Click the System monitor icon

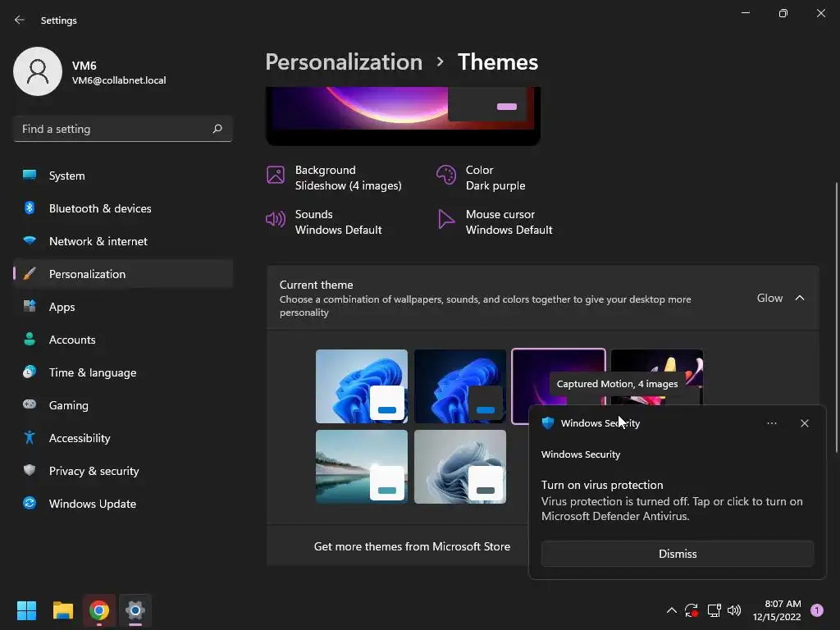click(x=30, y=175)
